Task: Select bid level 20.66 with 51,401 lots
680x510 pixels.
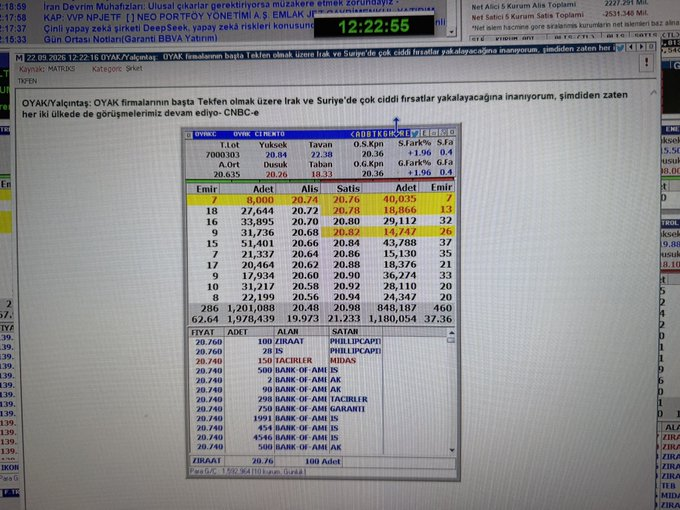Action: 255,243
